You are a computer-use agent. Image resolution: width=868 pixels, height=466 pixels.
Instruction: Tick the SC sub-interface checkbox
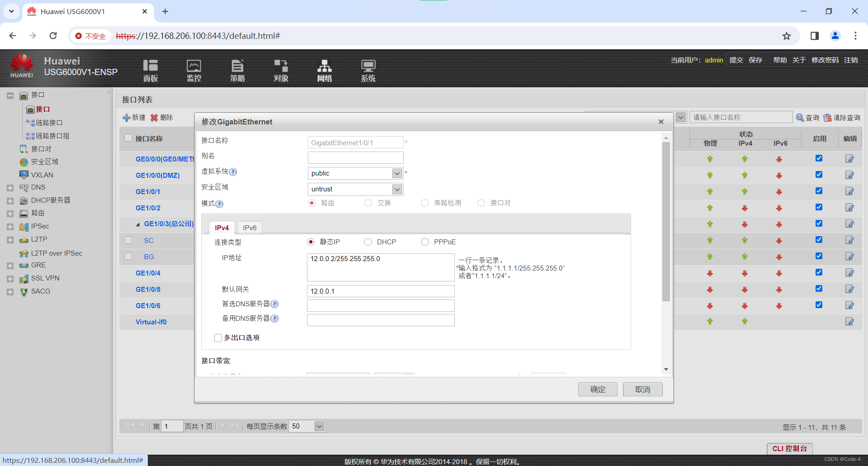click(128, 240)
